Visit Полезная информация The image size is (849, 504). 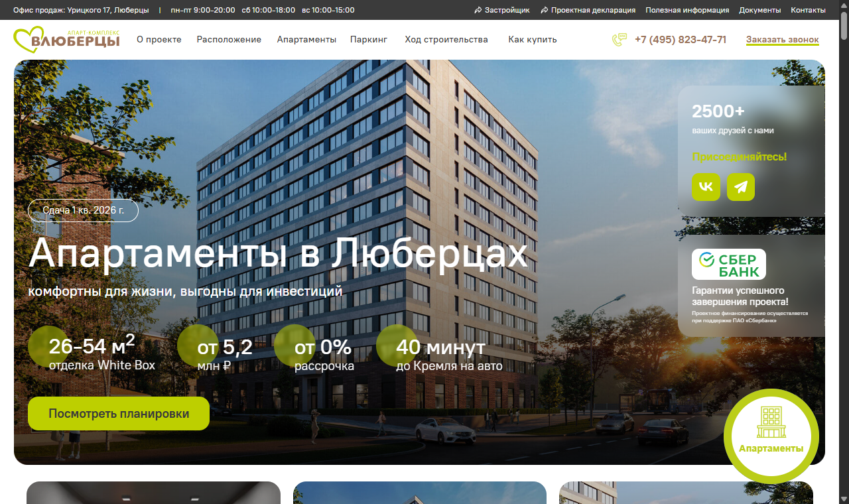[686, 10]
